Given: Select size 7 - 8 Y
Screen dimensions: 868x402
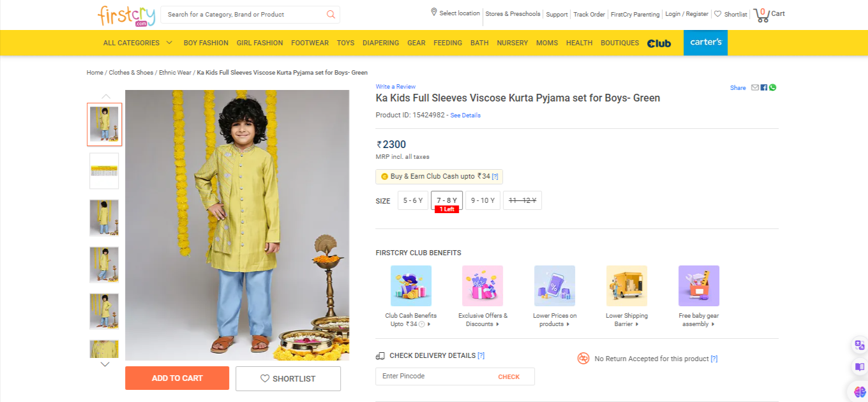Looking at the screenshot, I should [x=447, y=200].
